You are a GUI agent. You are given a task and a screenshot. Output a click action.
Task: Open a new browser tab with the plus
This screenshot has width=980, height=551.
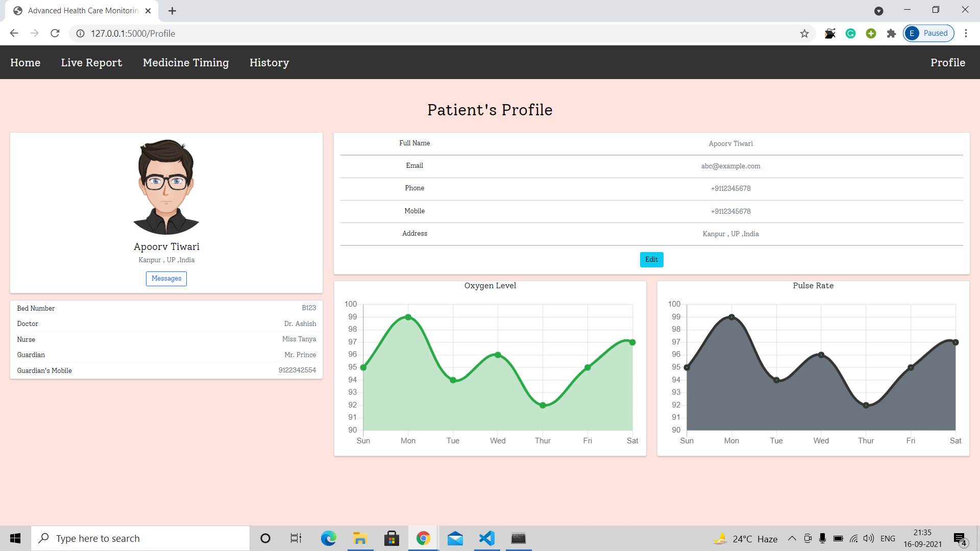pyautogui.click(x=172, y=11)
